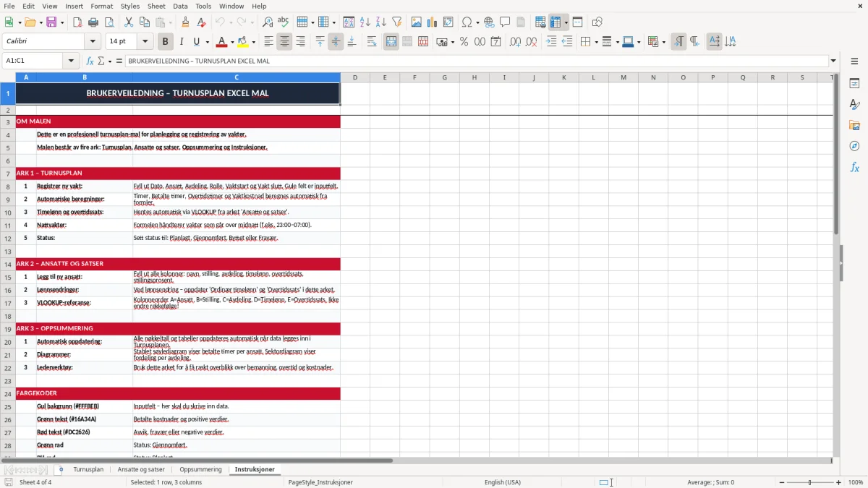
Task: Toggle Center Vertically alignment
Action: pos(336,42)
